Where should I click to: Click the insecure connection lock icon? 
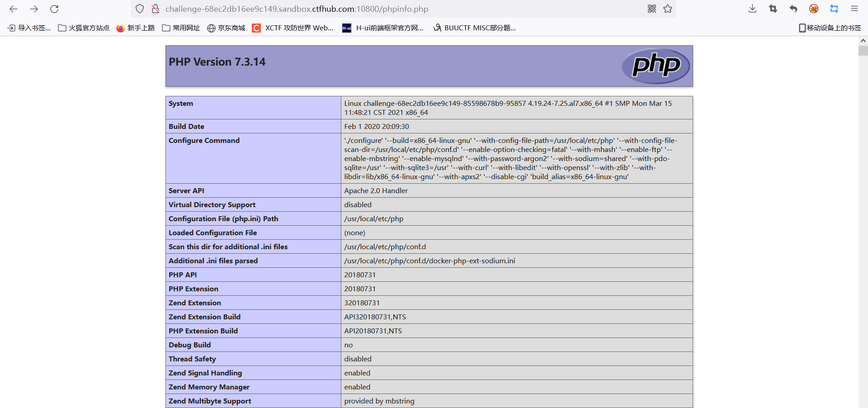coord(156,9)
